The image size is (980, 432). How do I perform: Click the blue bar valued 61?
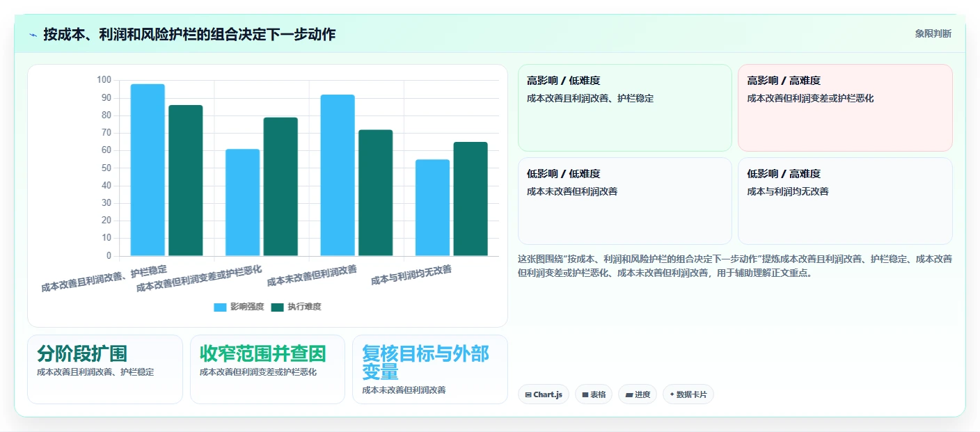pyautogui.click(x=243, y=202)
